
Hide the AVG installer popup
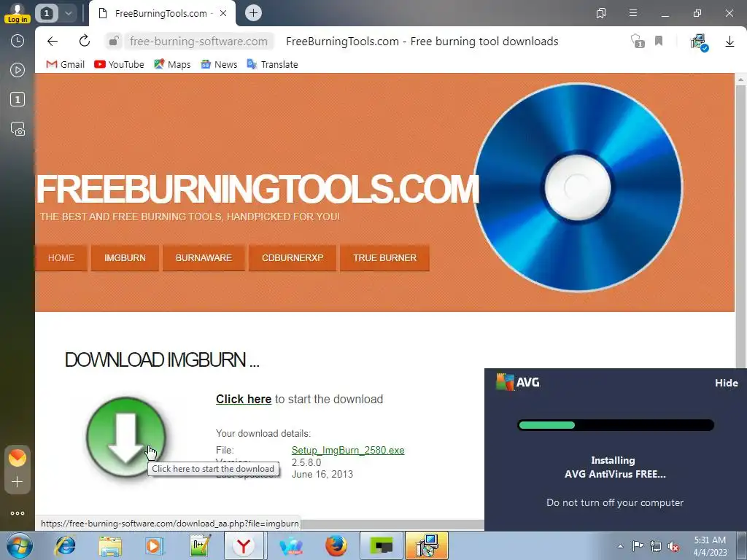[x=726, y=383]
